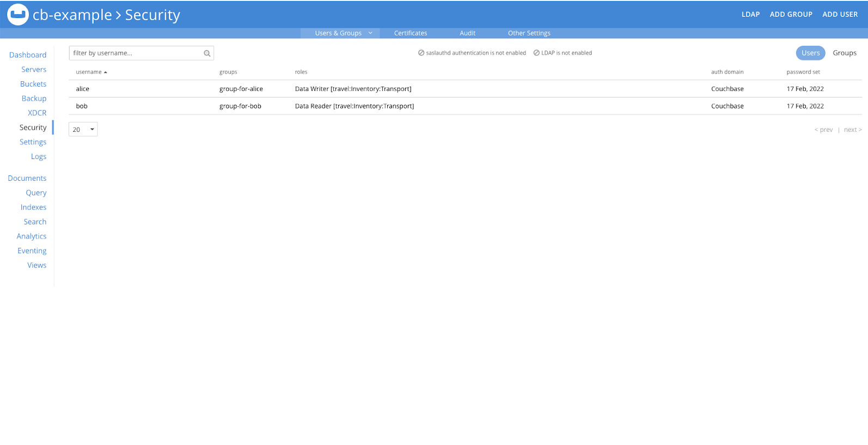The image size is (868, 445).
Task: Open Query from the sidebar
Action: click(x=36, y=193)
